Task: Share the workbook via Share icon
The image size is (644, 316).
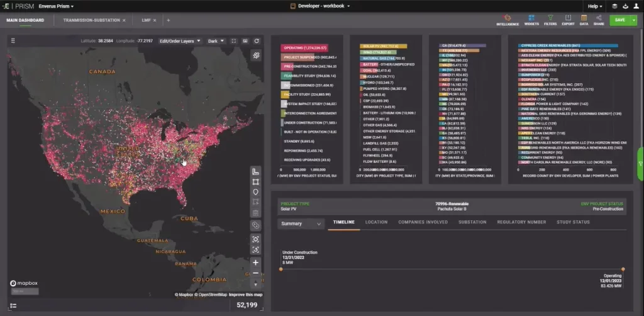Action: click(599, 20)
